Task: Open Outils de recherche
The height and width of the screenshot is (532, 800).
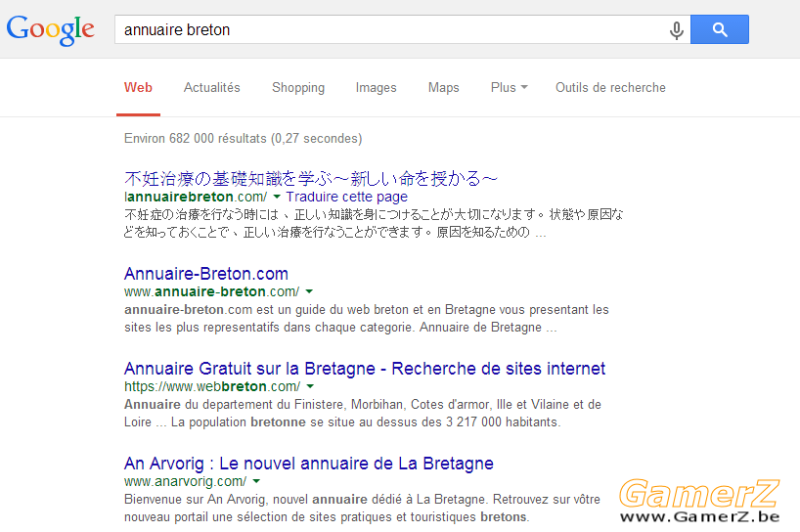Action: 610,88
